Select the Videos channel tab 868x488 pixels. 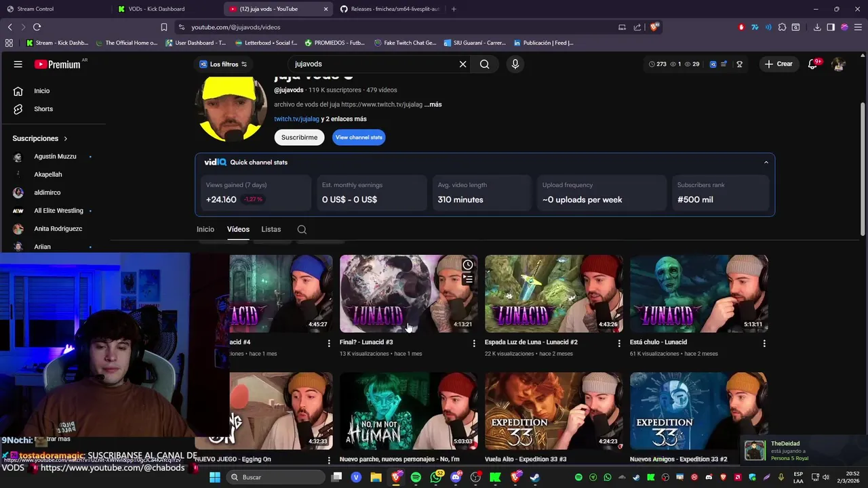(238, 229)
